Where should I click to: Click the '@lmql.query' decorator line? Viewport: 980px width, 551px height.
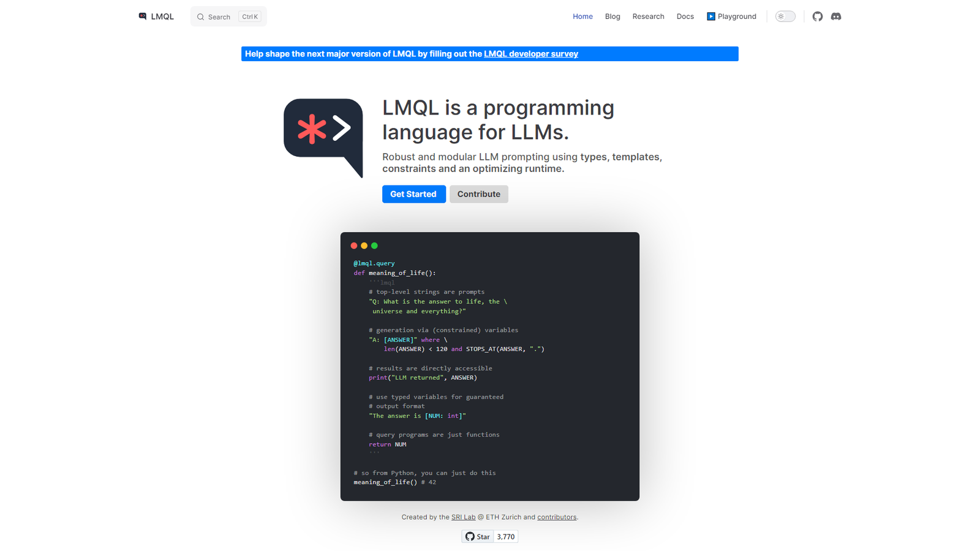pos(374,263)
